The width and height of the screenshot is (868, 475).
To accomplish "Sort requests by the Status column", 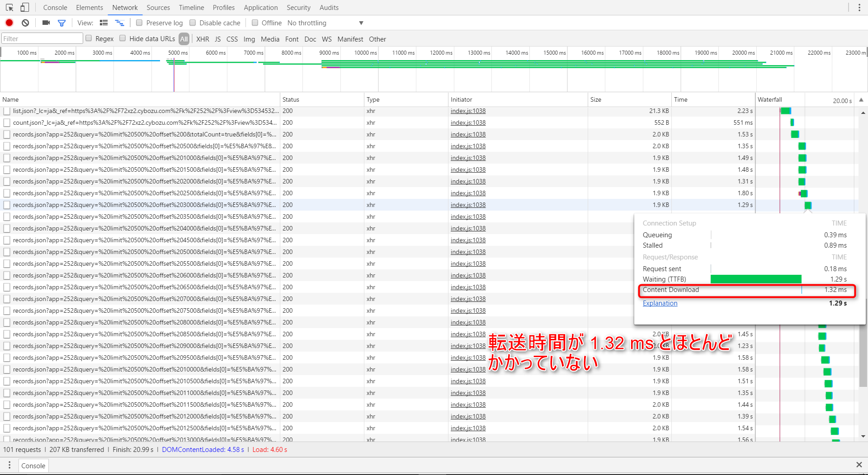I will tap(322, 100).
